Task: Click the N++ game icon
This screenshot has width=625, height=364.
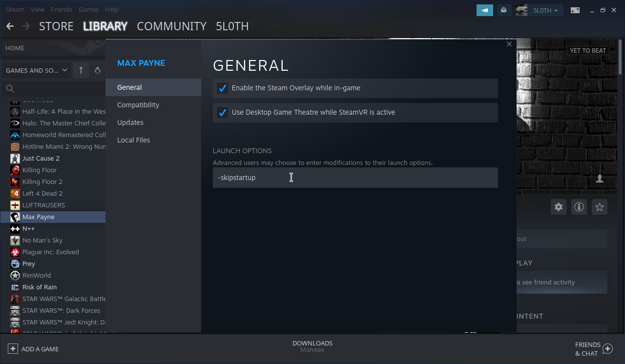Action: pyautogui.click(x=15, y=228)
